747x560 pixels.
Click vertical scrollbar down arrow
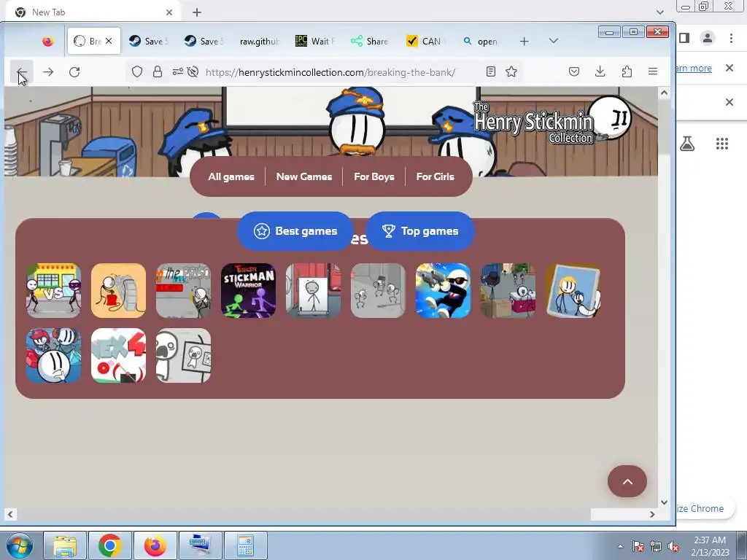coord(664,502)
